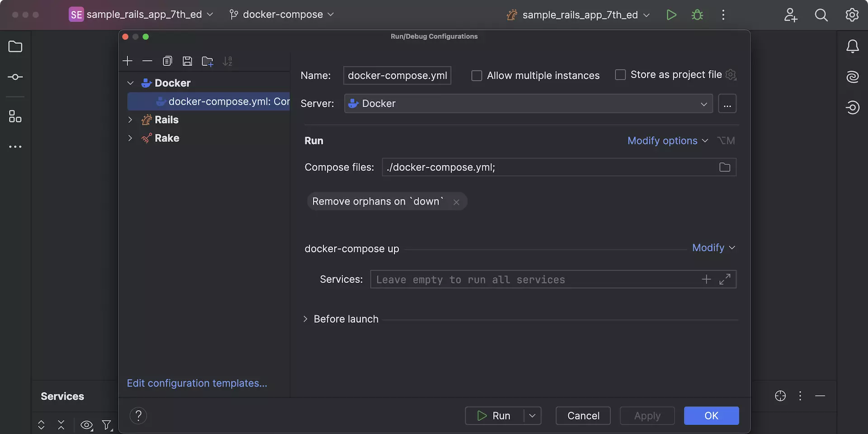Click the Save Configuration icon
Viewport: 868px width, 434px height.
(x=187, y=61)
